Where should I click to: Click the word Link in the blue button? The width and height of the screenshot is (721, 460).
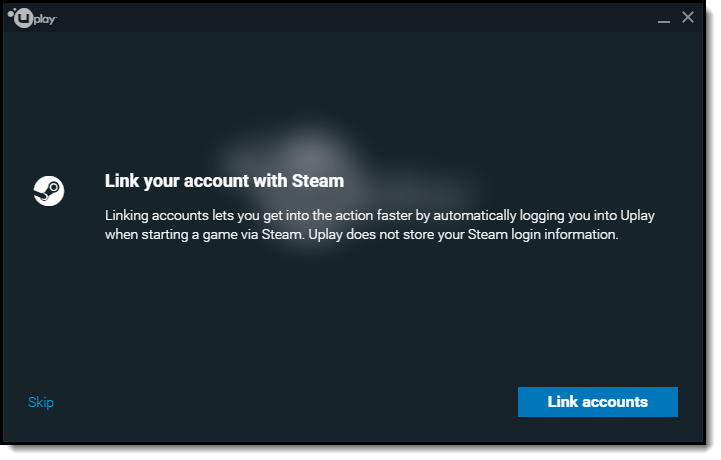coord(562,402)
